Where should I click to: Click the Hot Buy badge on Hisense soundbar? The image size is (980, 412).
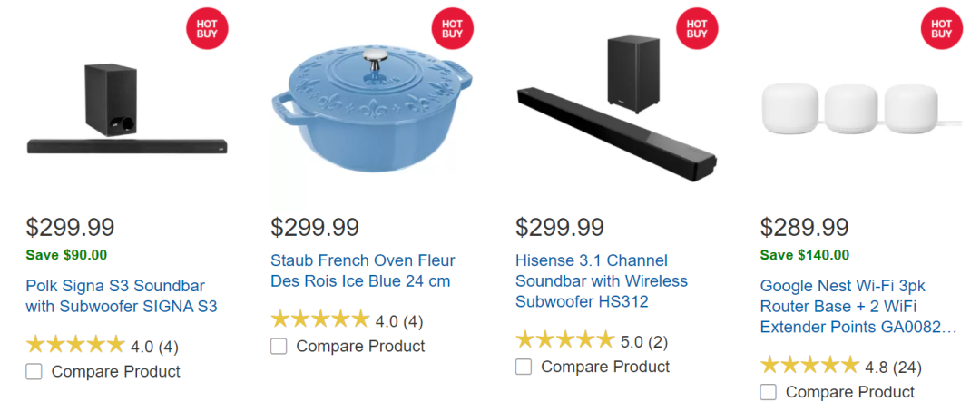click(697, 29)
